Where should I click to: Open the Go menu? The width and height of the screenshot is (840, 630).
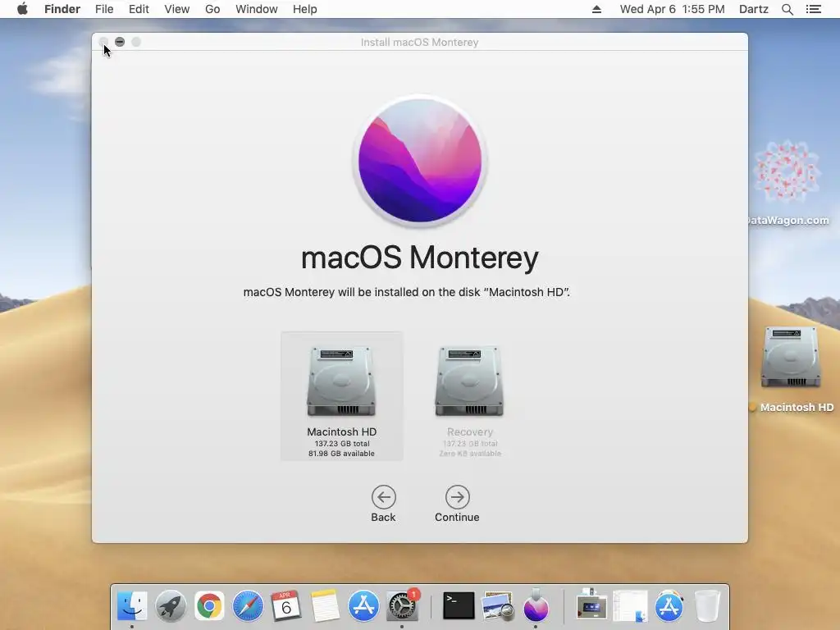tap(212, 9)
